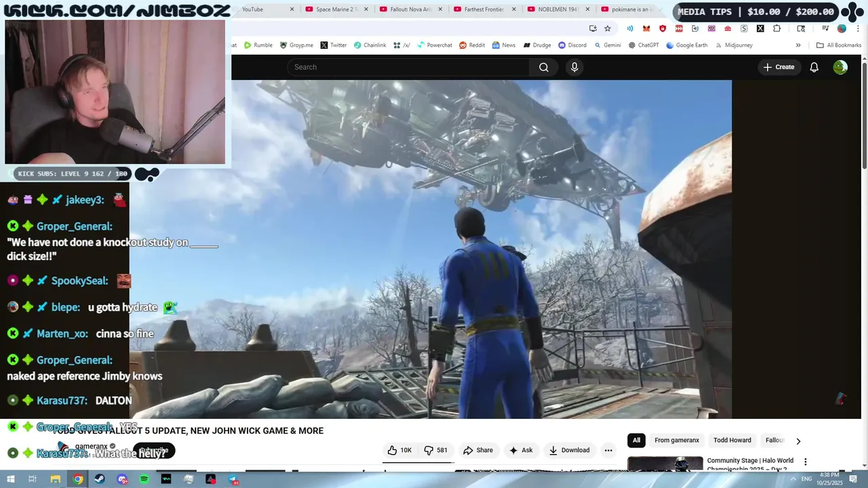This screenshot has width=868, height=488.
Task: Open options for the Halo World Championship video
Action: 806,462
